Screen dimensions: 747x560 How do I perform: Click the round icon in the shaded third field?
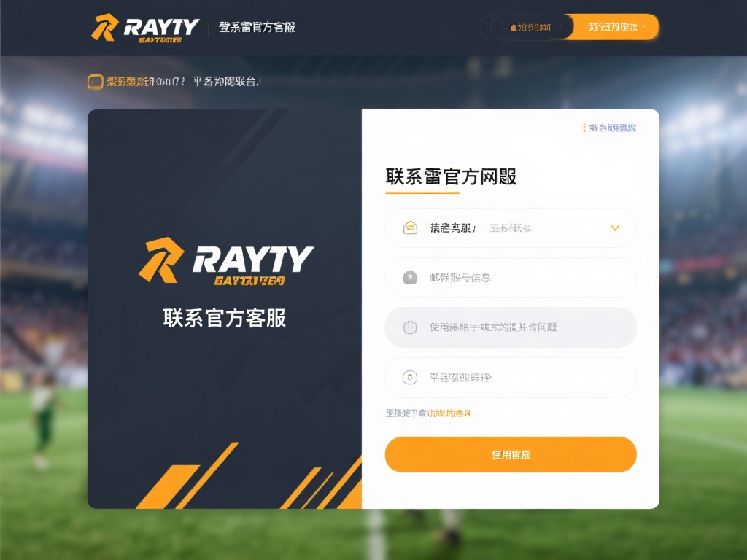point(410,327)
